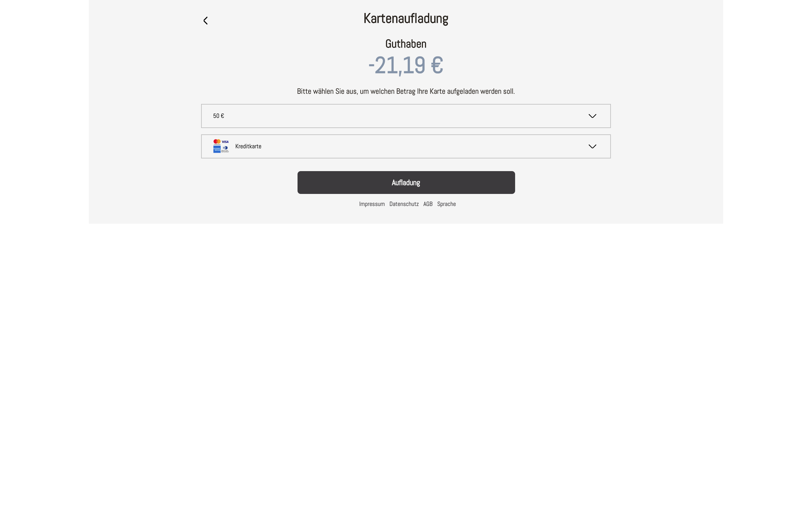Screen dimensions: 812x507
Task: Click the Diners Club logo icon
Action: pyautogui.click(x=225, y=150)
